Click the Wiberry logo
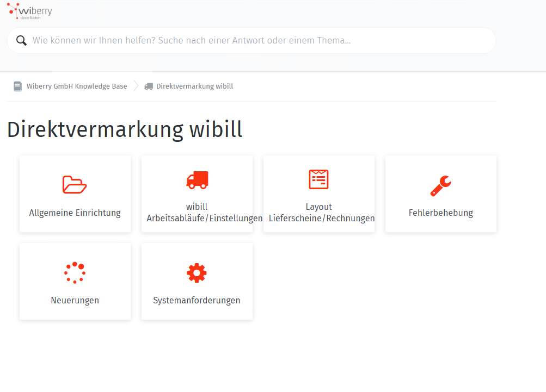Screen dimensions: 546x392 [29, 11]
